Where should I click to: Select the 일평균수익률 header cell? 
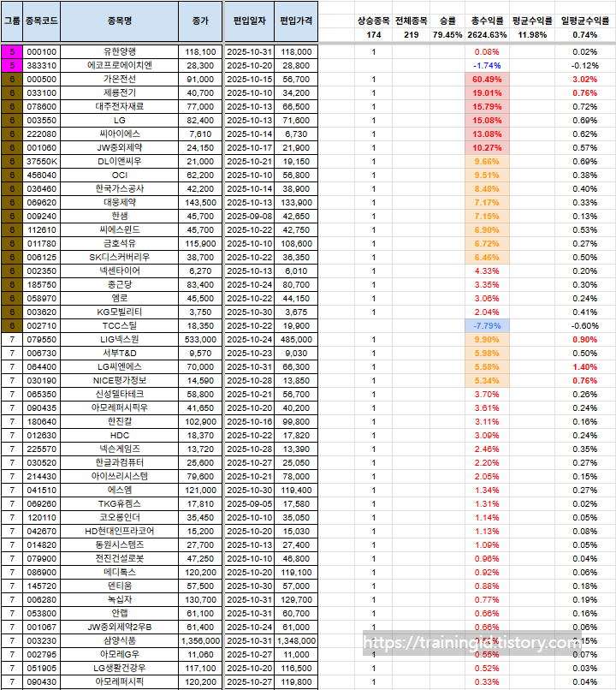585,21
